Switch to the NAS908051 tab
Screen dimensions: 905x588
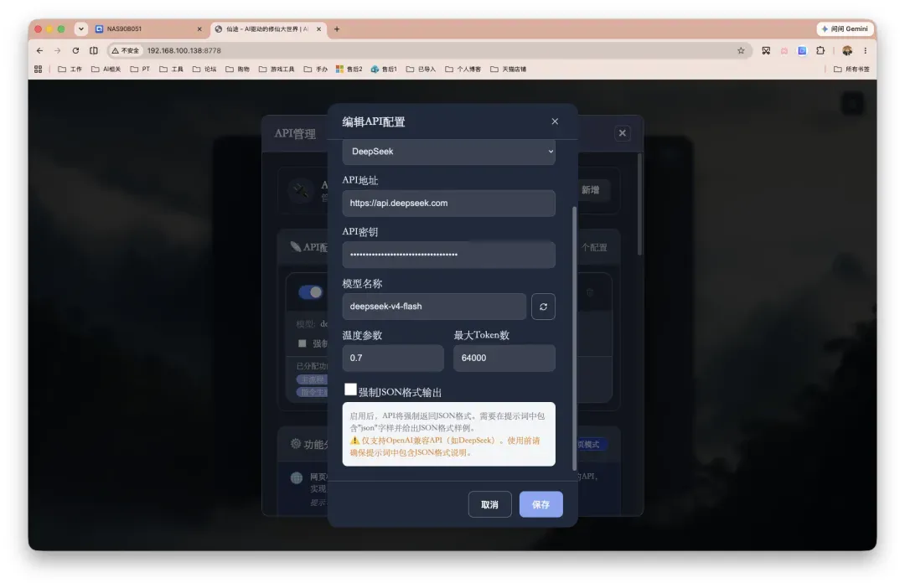pyautogui.click(x=148, y=28)
